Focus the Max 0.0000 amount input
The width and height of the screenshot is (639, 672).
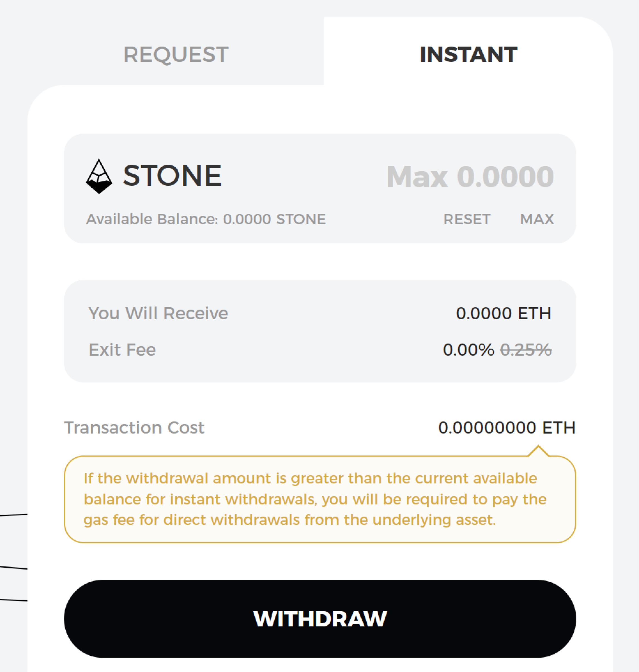[470, 177]
